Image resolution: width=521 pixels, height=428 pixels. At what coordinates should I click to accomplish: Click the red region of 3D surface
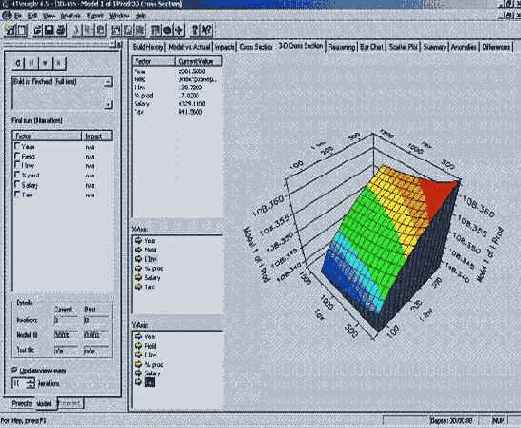coord(439,195)
